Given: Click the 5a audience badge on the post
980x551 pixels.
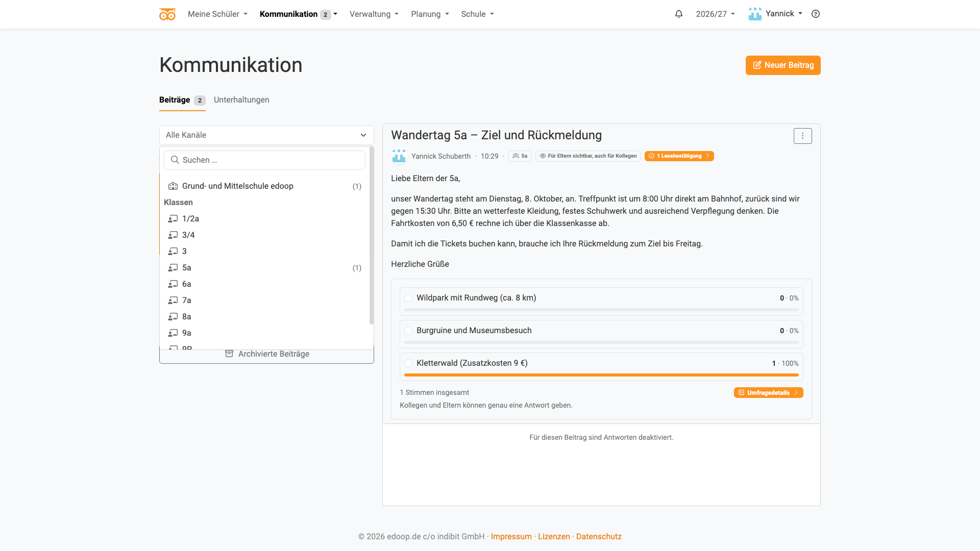Looking at the screenshot, I should pos(520,156).
